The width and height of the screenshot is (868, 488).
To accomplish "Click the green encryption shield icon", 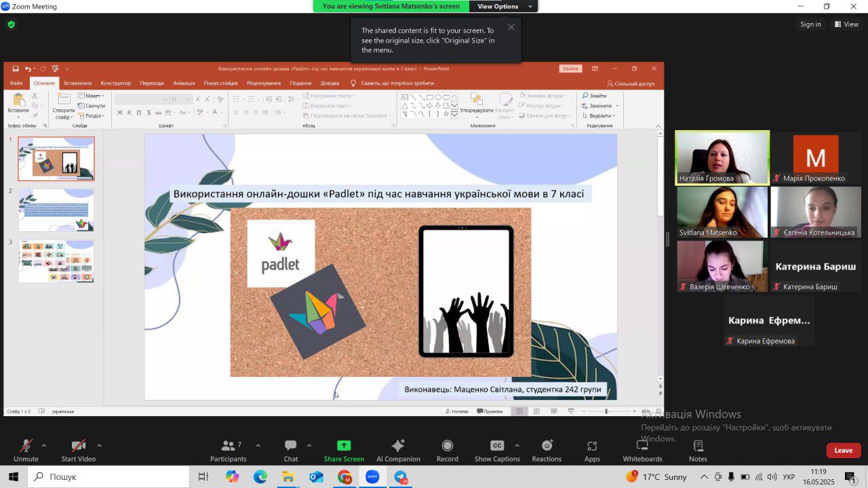I will point(11,24).
